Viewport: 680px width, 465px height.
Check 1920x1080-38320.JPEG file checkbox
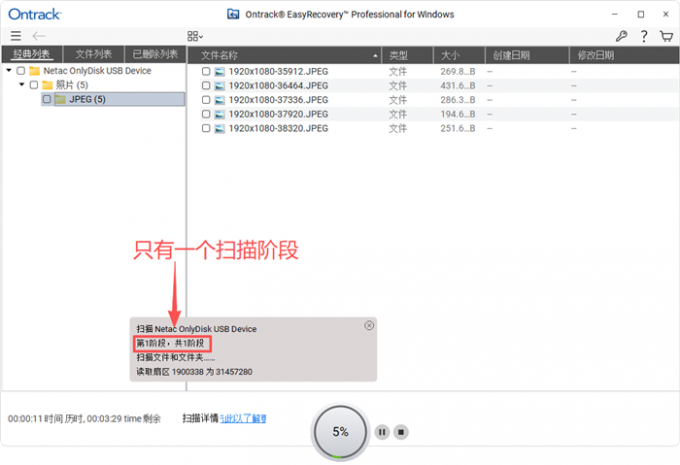[x=206, y=128]
